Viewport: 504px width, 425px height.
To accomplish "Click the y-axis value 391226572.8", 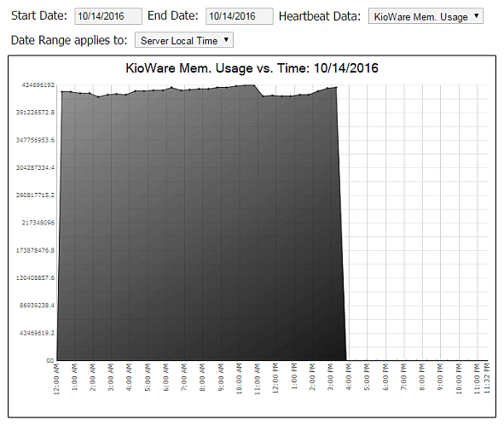I will pyautogui.click(x=35, y=113).
